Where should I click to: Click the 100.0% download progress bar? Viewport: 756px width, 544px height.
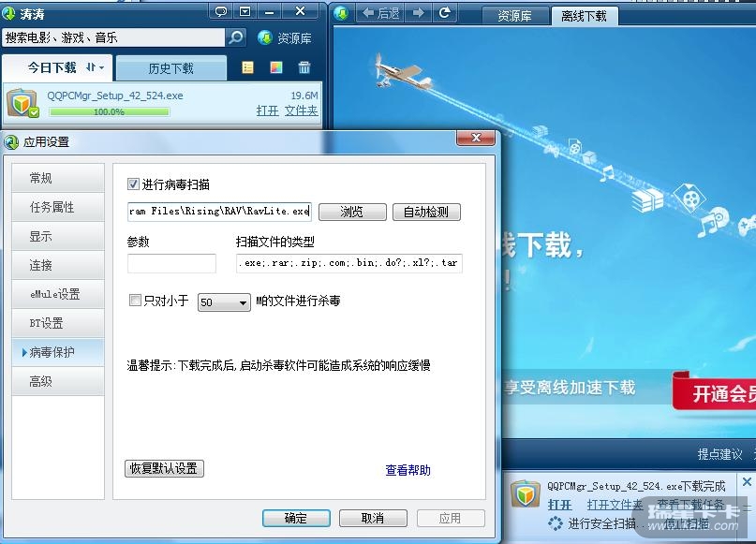pos(109,111)
